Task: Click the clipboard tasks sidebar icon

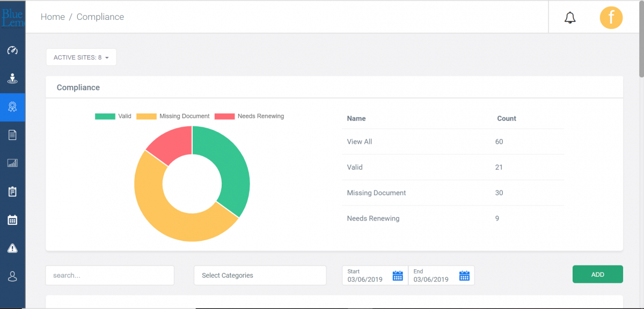Action: pos(12,192)
